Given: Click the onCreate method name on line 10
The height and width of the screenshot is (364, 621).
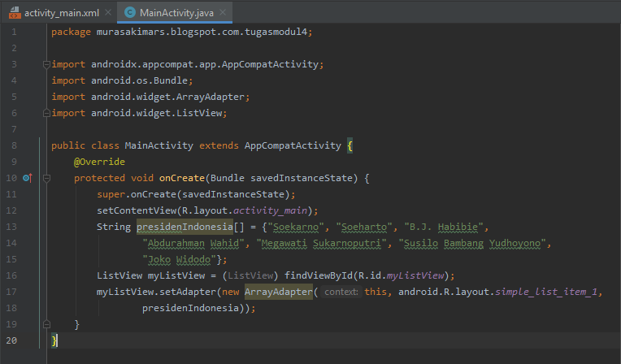Looking at the screenshot, I should coord(182,178).
